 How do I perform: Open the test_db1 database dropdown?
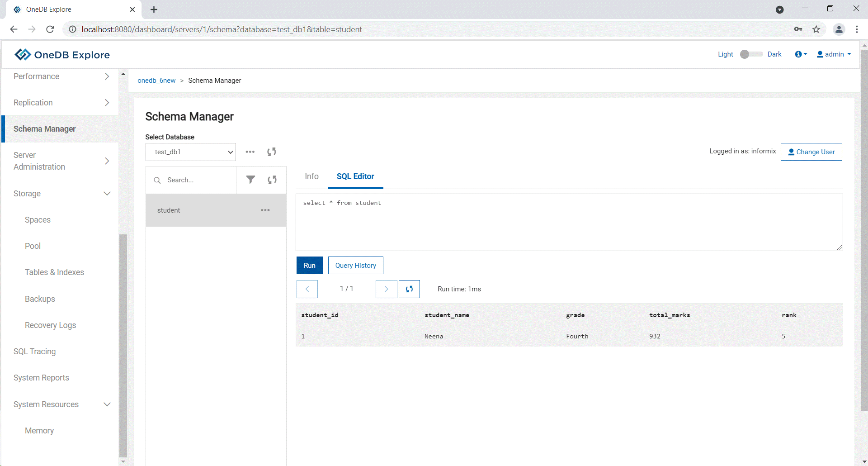click(x=191, y=152)
